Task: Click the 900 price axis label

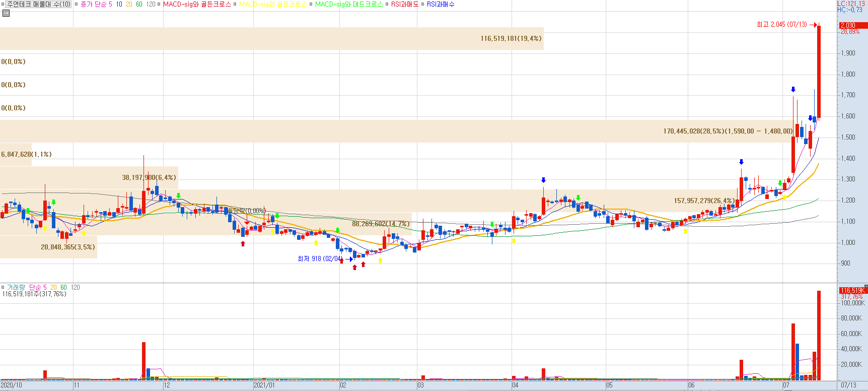Action: tap(845, 263)
